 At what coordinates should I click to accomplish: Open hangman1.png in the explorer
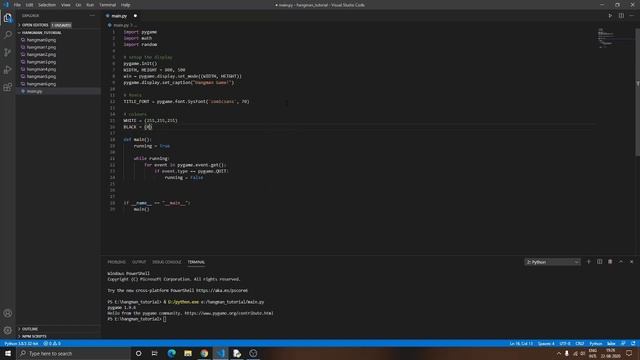pos(41,47)
